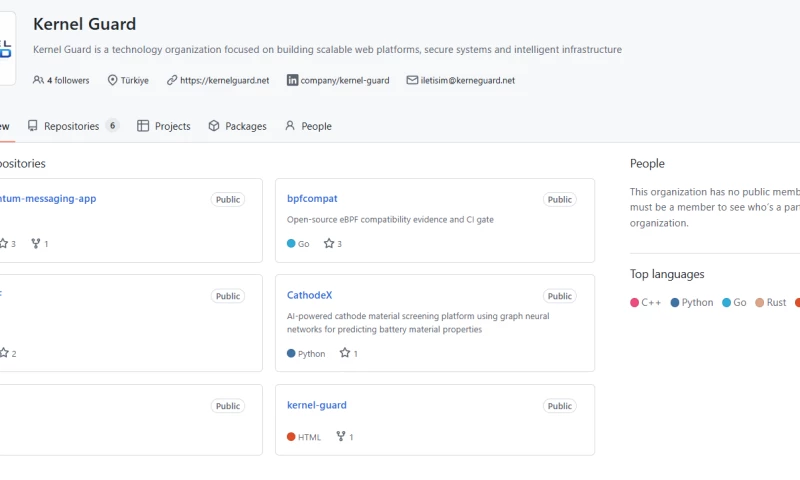Click the Packages cube icon
This screenshot has height=480, width=800.
pos(214,125)
